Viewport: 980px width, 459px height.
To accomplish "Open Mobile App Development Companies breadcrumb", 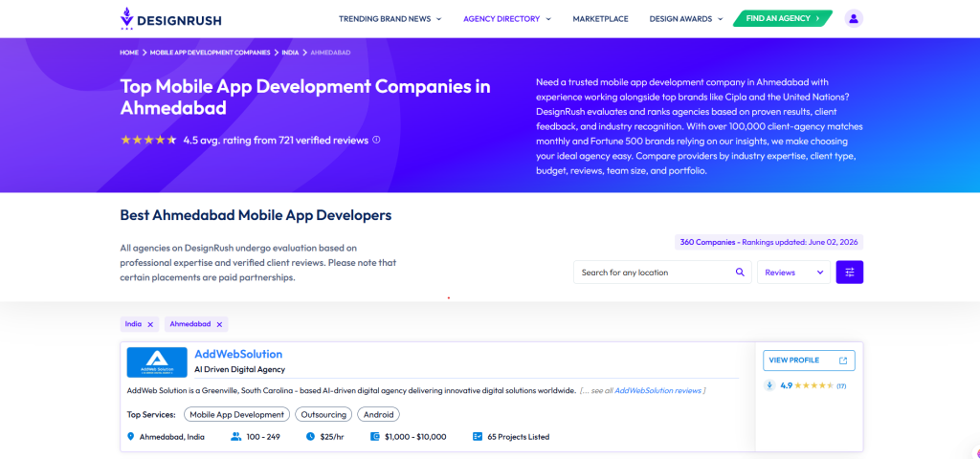I will point(210,53).
